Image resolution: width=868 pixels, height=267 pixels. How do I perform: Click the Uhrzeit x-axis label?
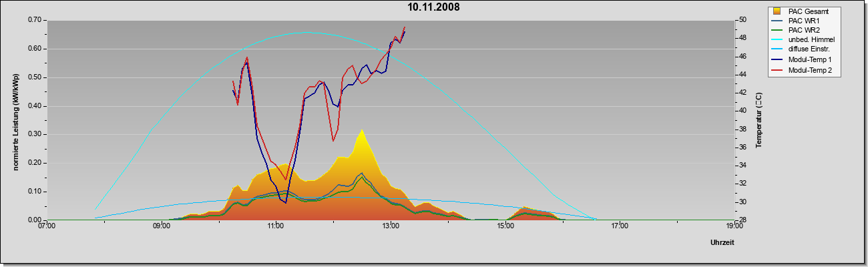pos(722,243)
